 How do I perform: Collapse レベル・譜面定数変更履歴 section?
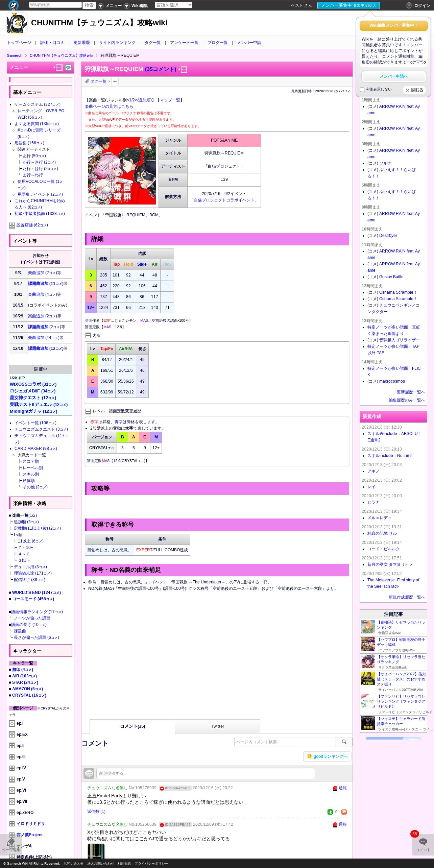point(88,411)
